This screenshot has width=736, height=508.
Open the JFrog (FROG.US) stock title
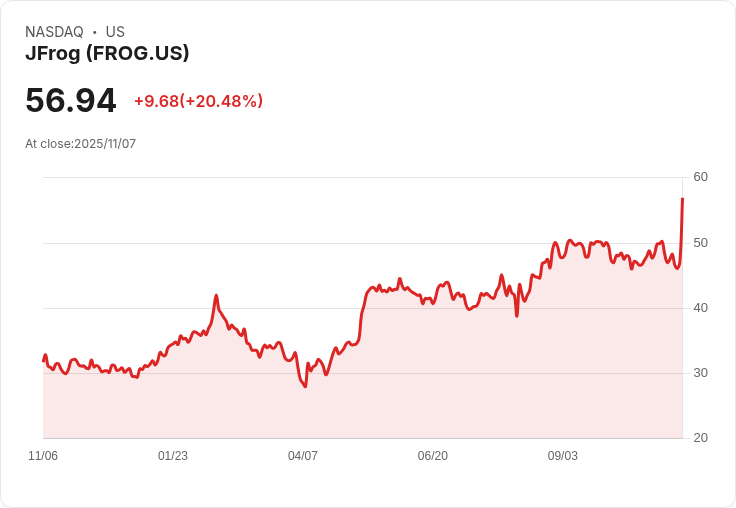tap(107, 54)
